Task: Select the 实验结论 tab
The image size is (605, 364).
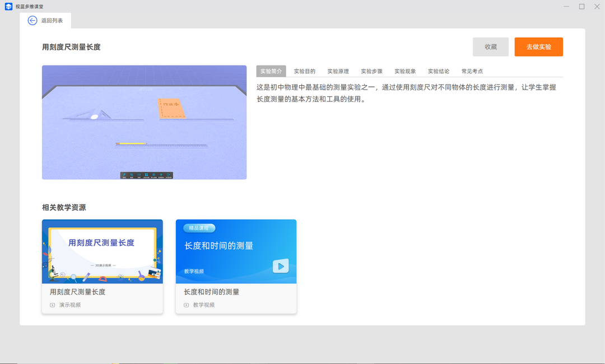Action: [439, 71]
